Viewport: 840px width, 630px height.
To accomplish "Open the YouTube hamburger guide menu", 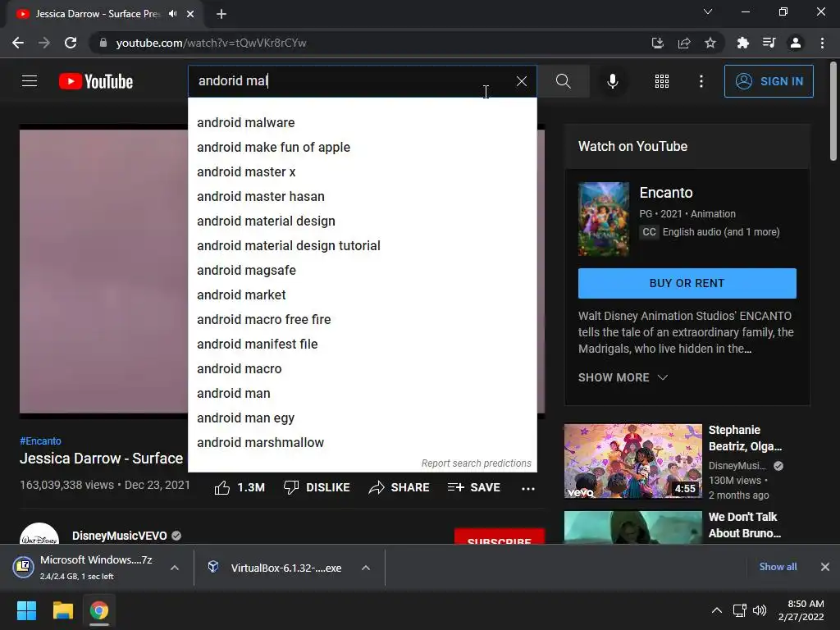I will (x=30, y=81).
